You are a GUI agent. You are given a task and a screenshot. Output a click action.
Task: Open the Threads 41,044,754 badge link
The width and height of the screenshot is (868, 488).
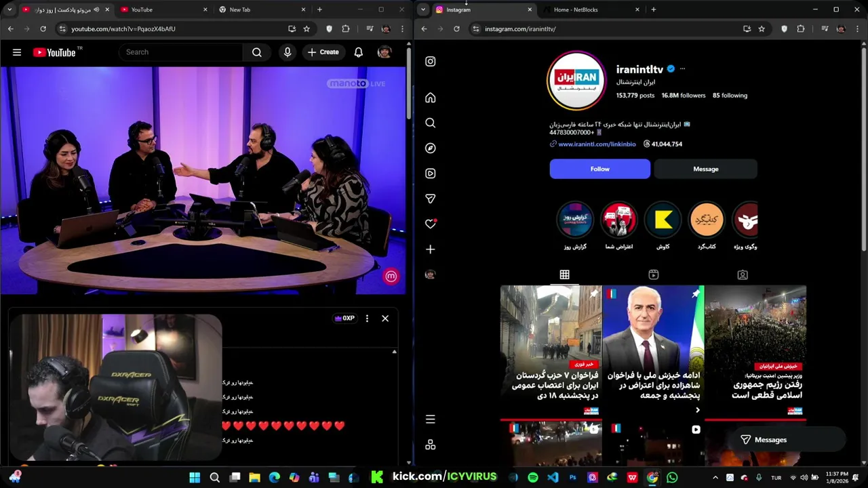663,144
